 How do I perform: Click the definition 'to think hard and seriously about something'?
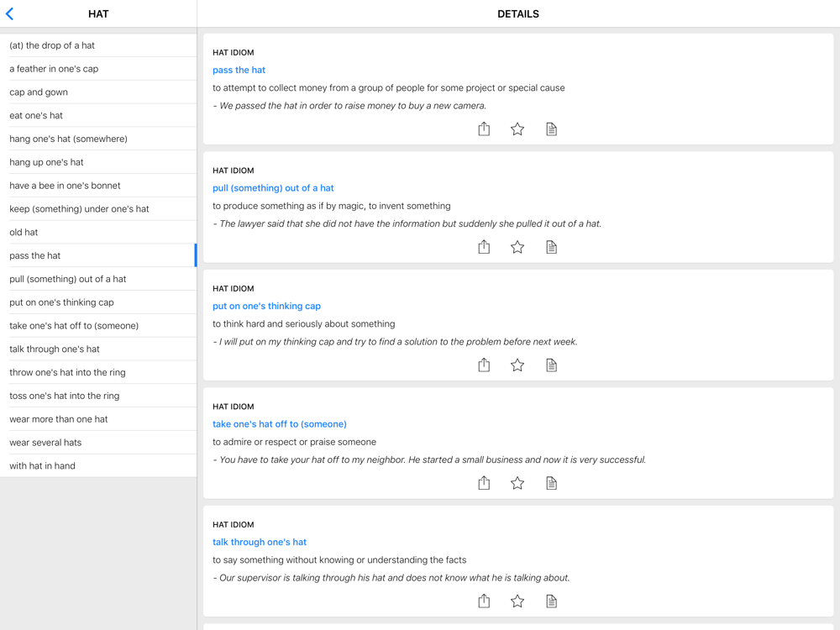(304, 323)
